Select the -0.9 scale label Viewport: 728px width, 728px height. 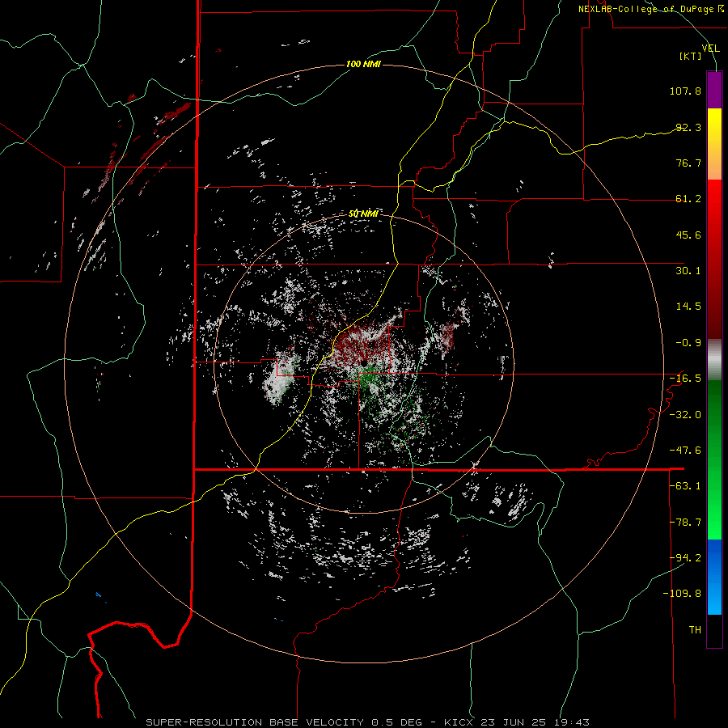coord(688,343)
